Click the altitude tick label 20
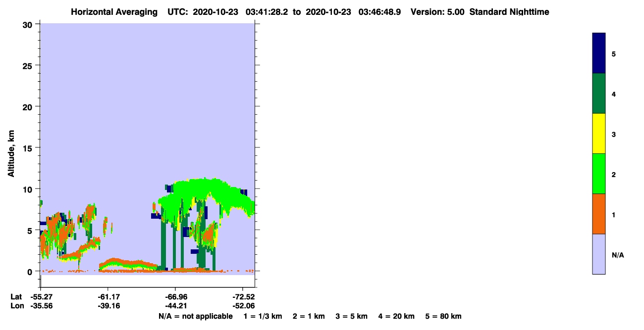The width and height of the screenshot is (644, 330). point(29,106)
